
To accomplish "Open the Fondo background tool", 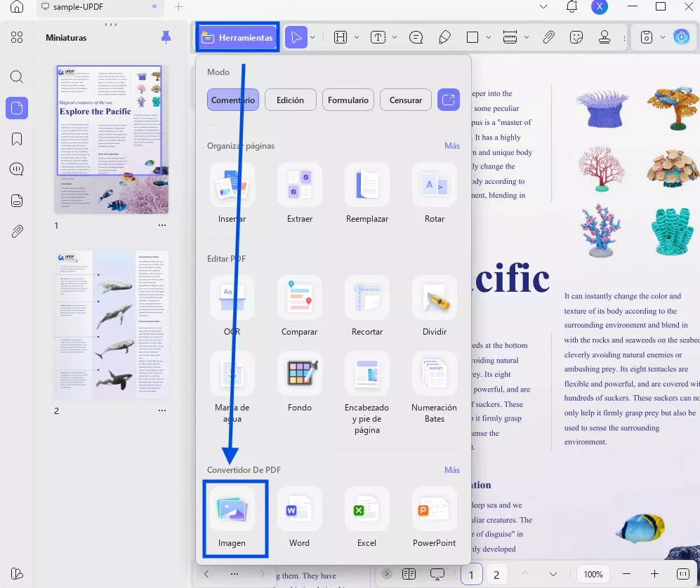I will (300, 382).
